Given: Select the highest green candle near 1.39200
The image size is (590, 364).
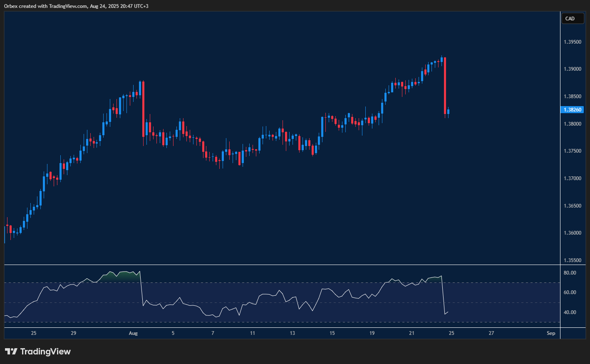Looking at the screenshot, I should click(442, 60).
